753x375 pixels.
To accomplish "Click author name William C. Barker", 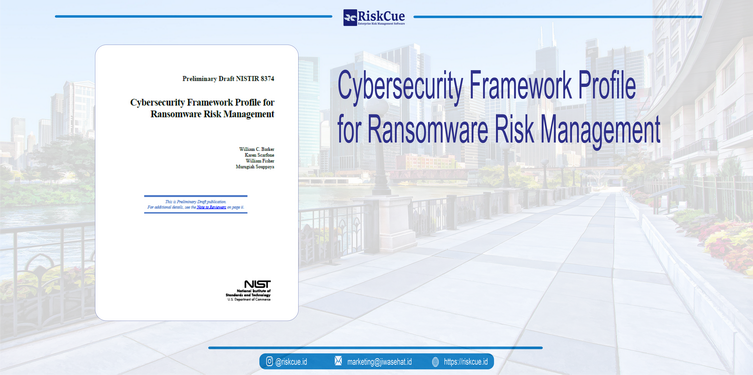I will [x=257, y=149].
